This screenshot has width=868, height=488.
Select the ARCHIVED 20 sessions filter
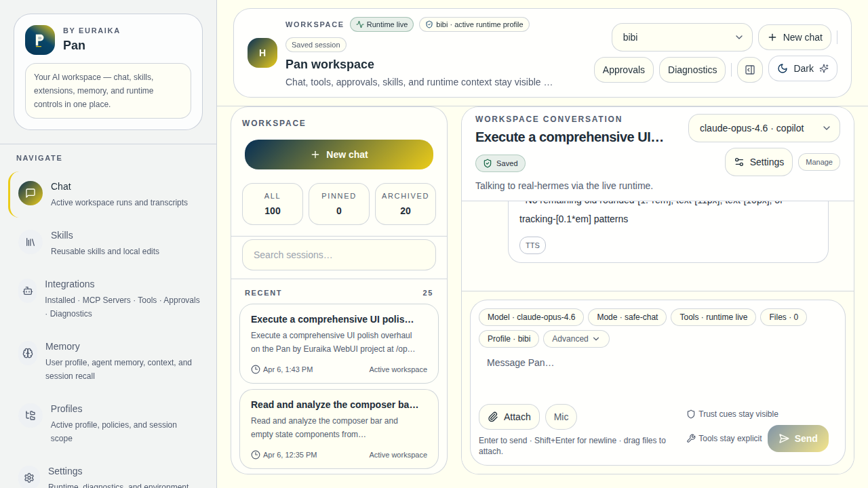tap(406, 204)
